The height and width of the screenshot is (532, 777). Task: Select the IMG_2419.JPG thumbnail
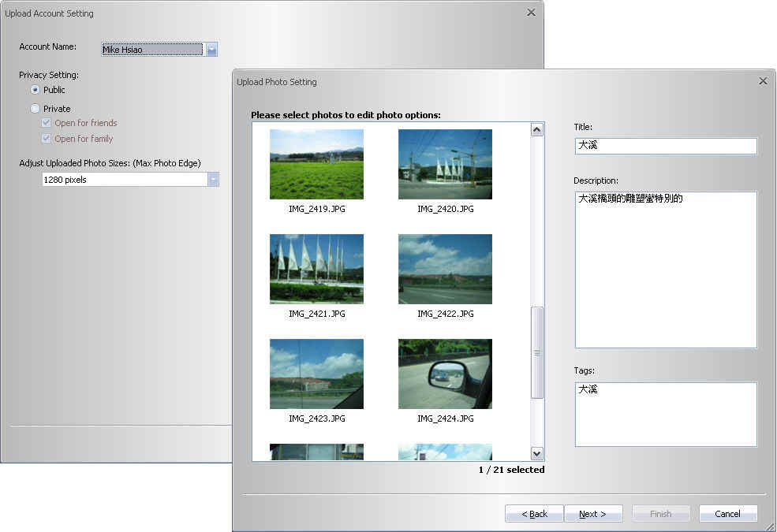316,164
